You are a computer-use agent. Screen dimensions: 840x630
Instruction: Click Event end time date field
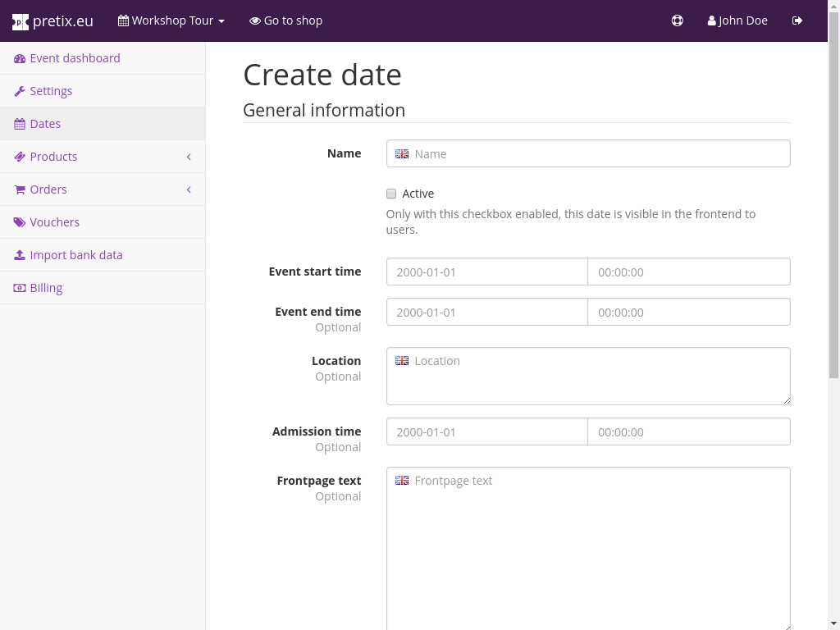pyautogui.click(x=487, y=312)
